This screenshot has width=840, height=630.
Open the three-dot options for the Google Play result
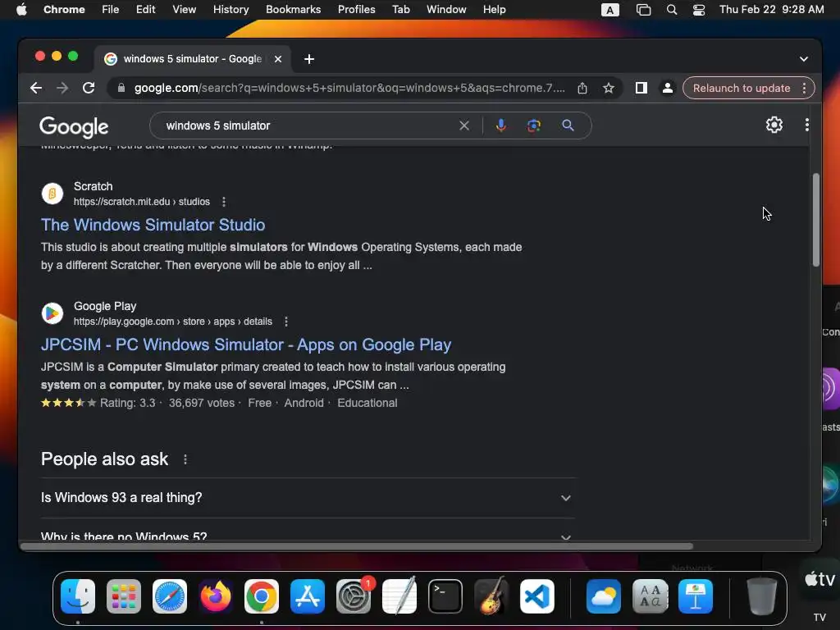286,322
